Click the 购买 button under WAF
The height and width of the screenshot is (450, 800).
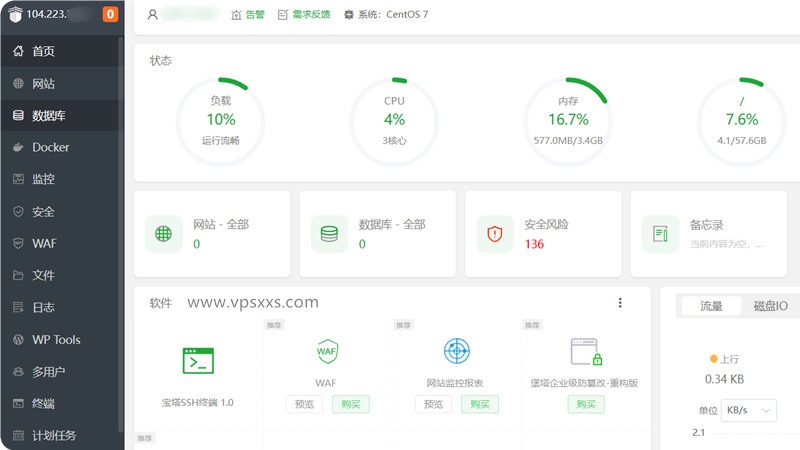click(x=351, y=404)
